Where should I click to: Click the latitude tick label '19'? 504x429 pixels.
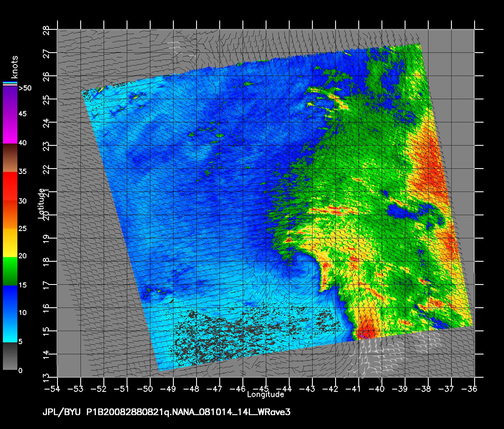pos(46,239)
